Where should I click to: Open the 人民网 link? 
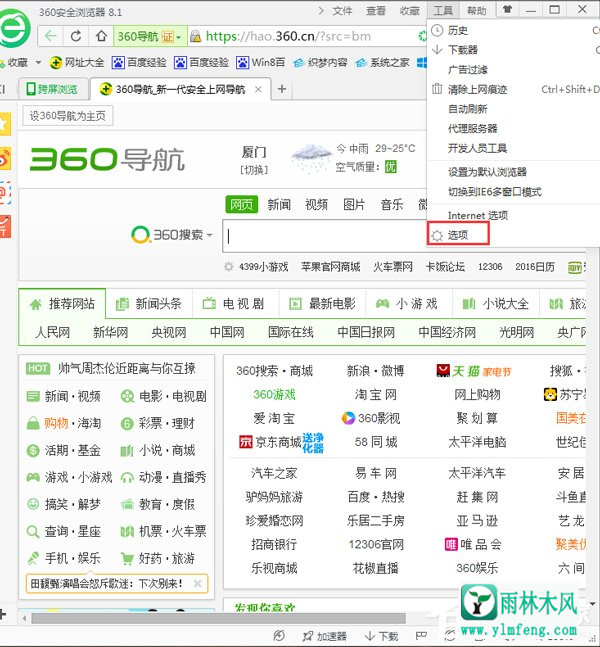[x=52, y=332]
